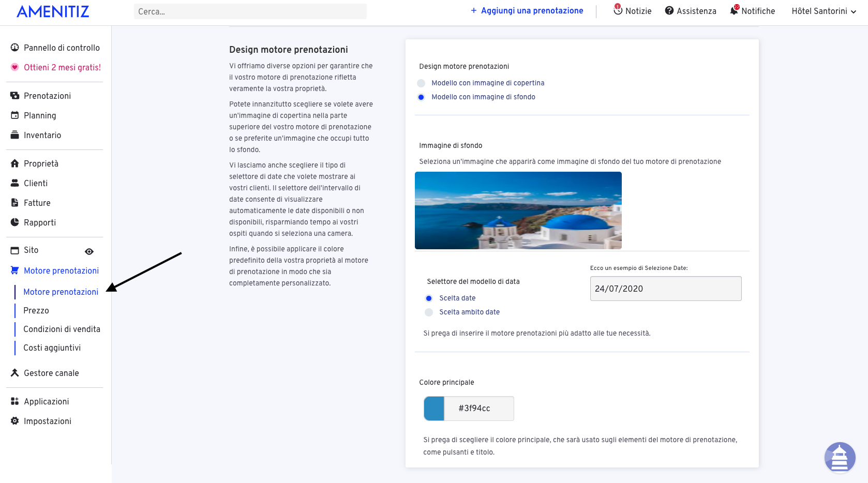Screen dimensions: 868x483
Task: Click the Impostazioni gear icon
Action: click(x=15, y=421)
